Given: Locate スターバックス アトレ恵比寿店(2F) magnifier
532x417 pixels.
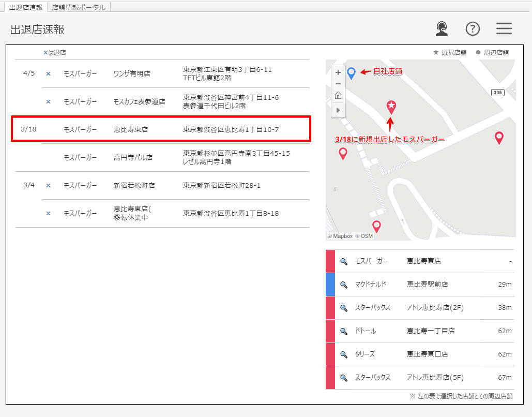Looking at the screenshot, I should (x=344, y=308).
